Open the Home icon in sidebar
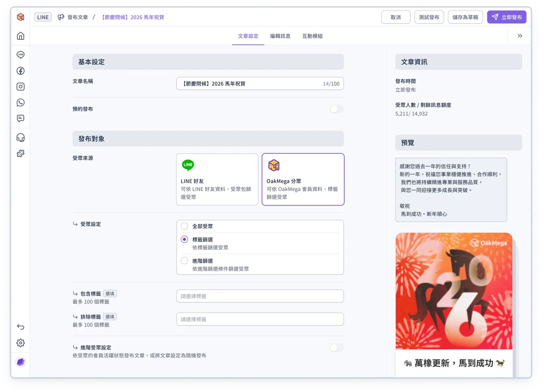The width and height of the screenshot is (542, 392). tap(20, 36)
